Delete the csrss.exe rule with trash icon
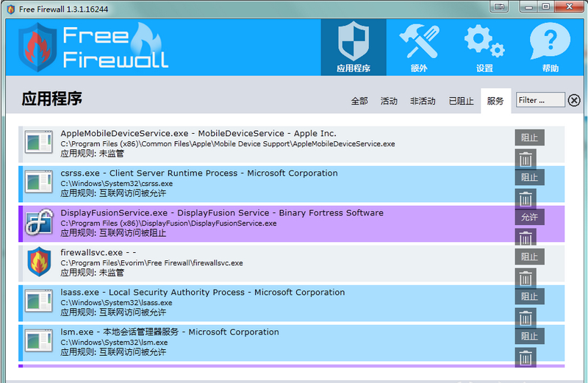The width and height of the screenshot is (588, 383). coord(526,198)
